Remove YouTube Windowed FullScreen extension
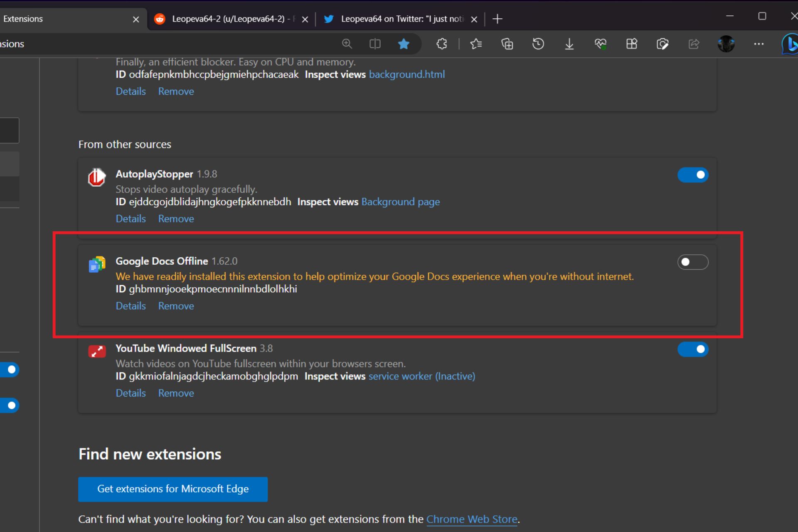The height and width of the screenshot is (532, 798). [176, 393]
